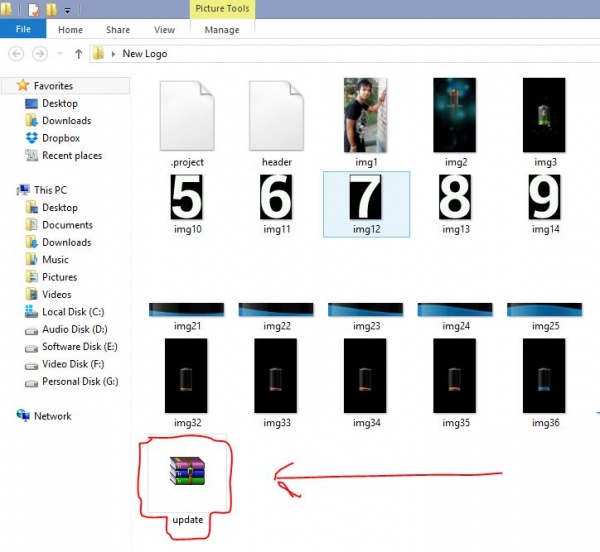Select img12 thumbnail showing number 7
Viewport: 600px width, 552px height.
(365, 197)
